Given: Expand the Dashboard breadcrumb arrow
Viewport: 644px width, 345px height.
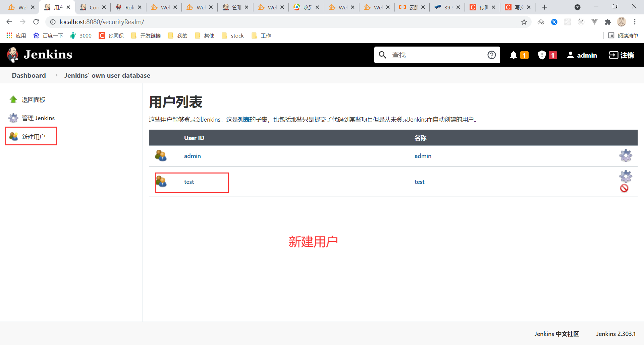Looking at the screenshot, I should coord(56,75).
